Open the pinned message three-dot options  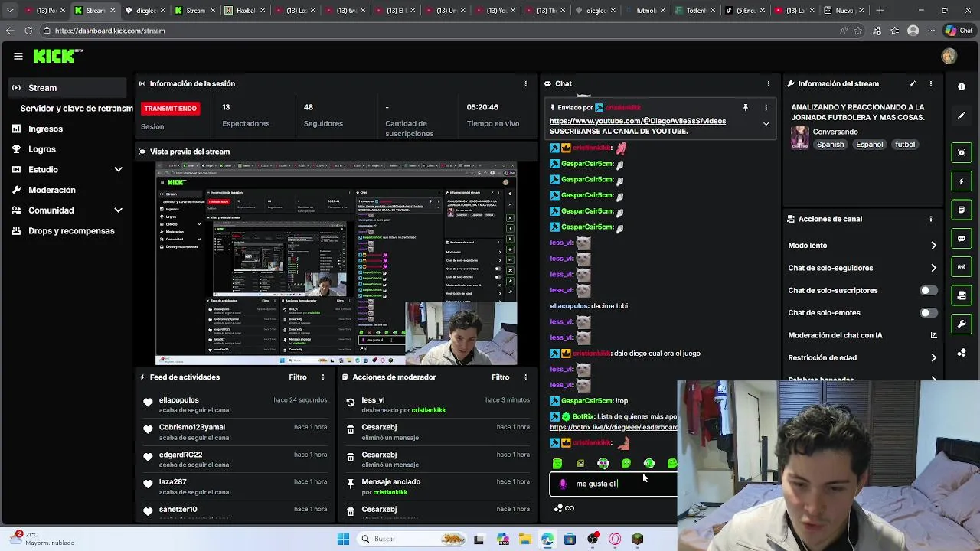766,108
